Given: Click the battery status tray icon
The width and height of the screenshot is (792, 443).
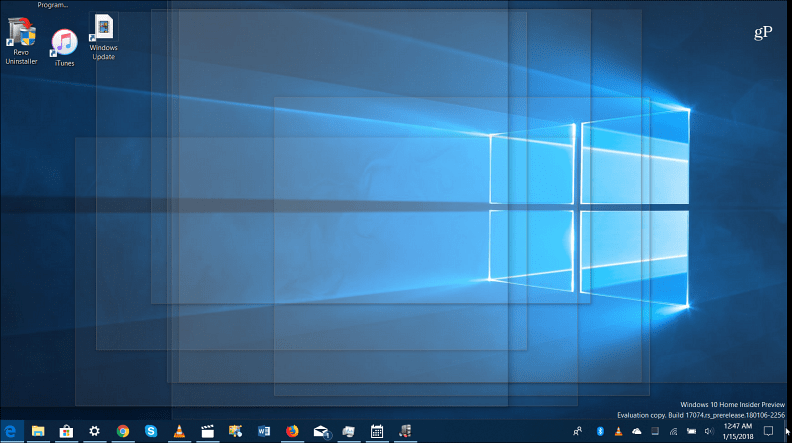Looking at the screenshot, I should (x=691, y=431).
